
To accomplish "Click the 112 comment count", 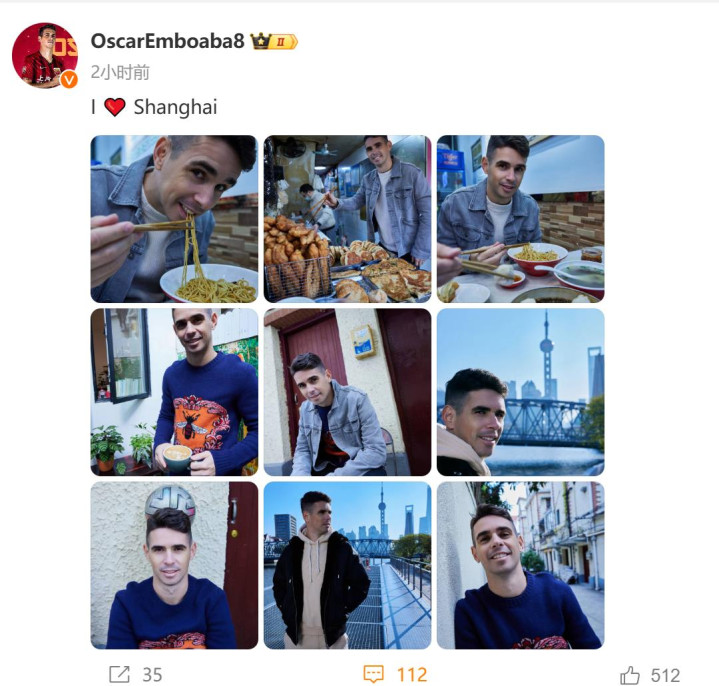I will 412,675.
